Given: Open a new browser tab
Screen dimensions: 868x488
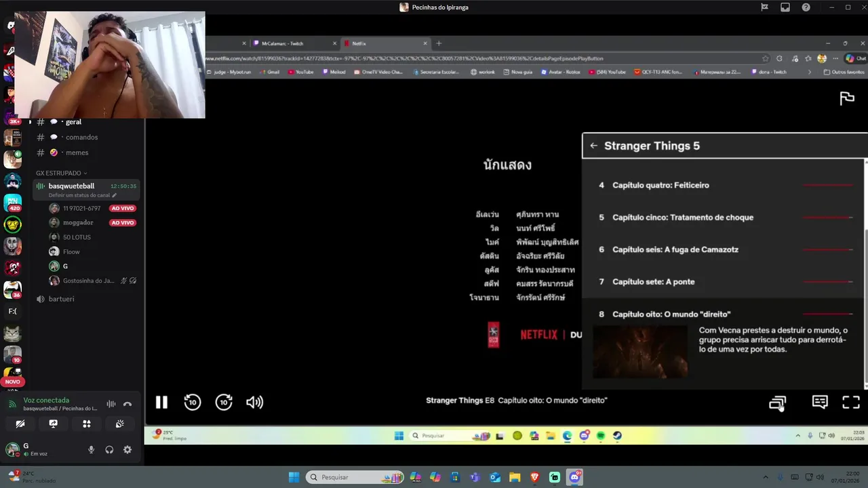Looking at the screenshot, I should point(439,43).
